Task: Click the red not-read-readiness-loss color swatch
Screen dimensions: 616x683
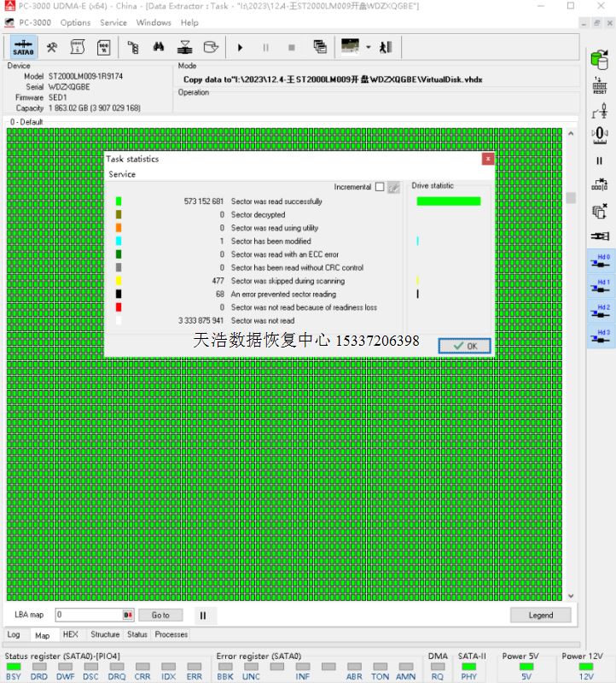Action: pos(119,307)
